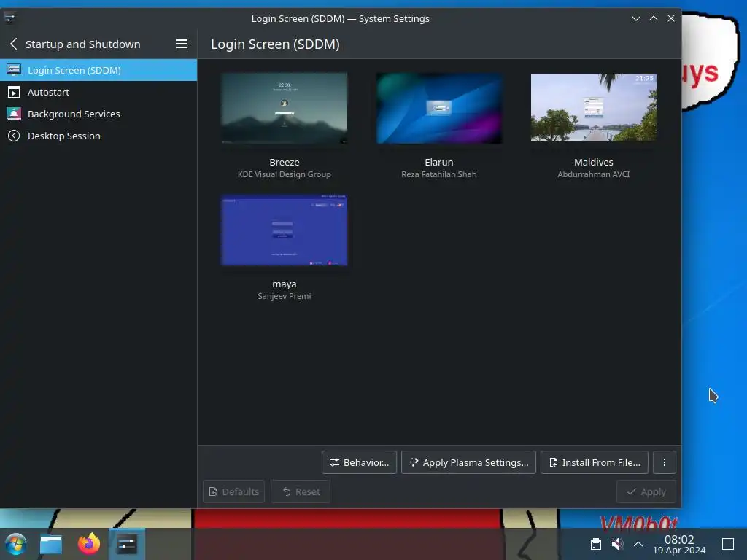Open the start menu launcher orb

(16, 544)
